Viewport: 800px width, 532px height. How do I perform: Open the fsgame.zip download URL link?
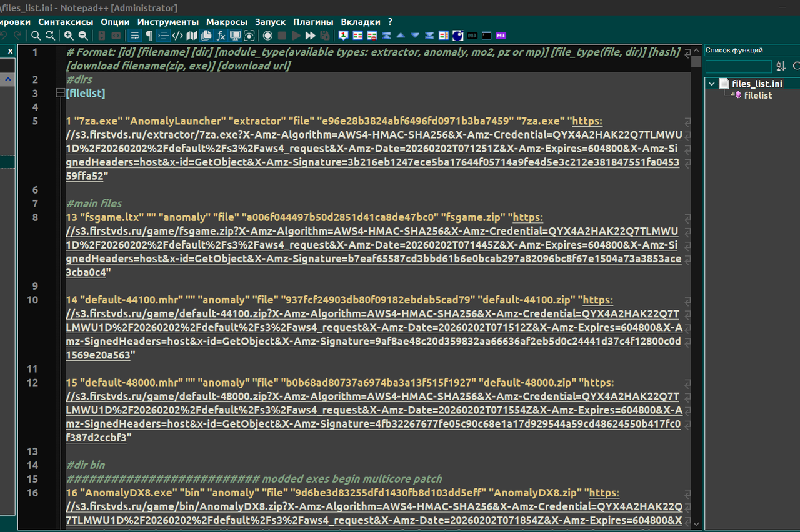[374, 245]
